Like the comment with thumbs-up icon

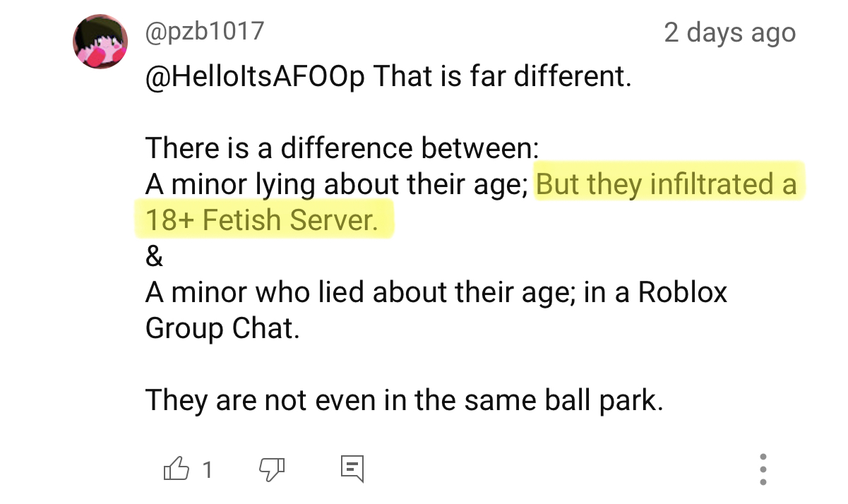tap(176, 468)
